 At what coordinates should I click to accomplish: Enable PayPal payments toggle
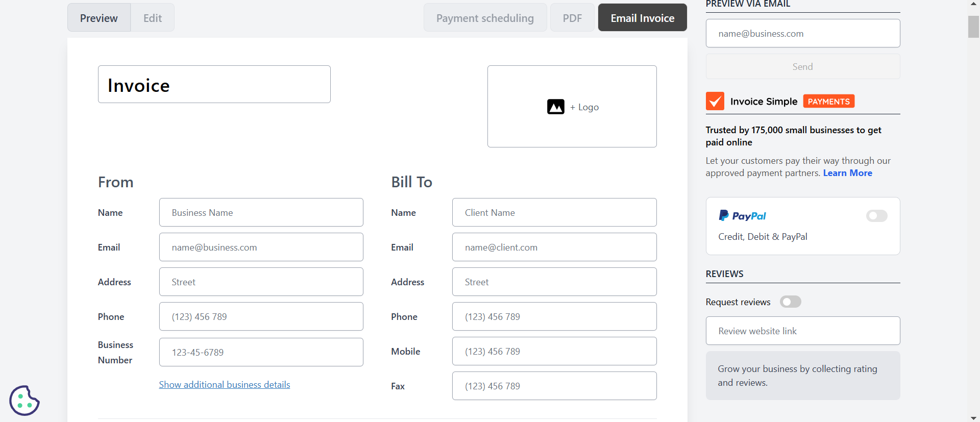[x=876, y=216]
